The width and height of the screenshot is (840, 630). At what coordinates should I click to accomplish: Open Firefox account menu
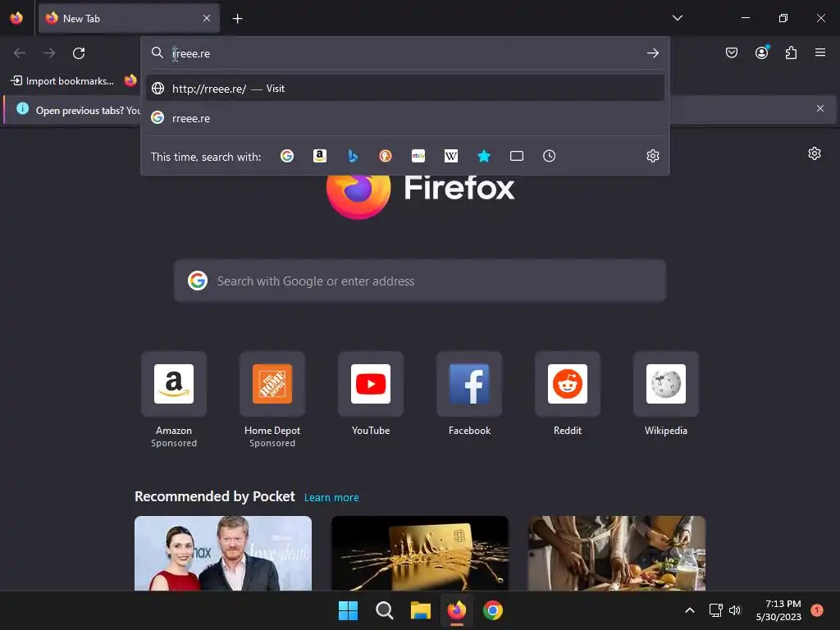point(761,52)
